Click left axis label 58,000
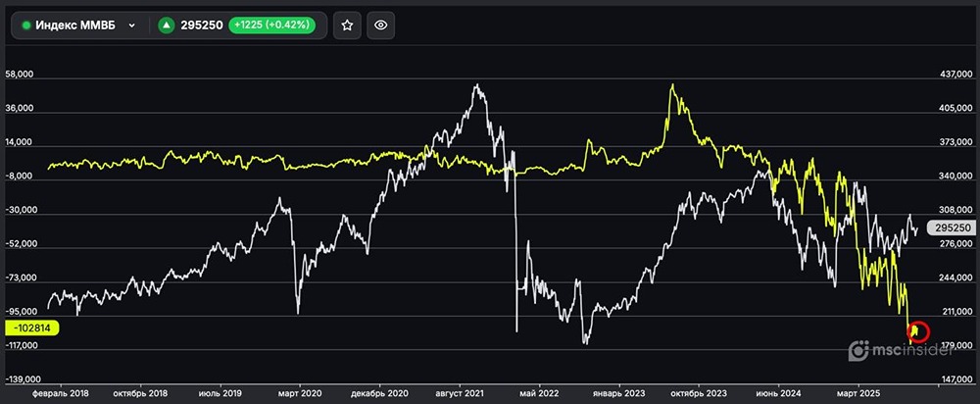The height and width of the screenshot is (404, 980). [20, 75]
